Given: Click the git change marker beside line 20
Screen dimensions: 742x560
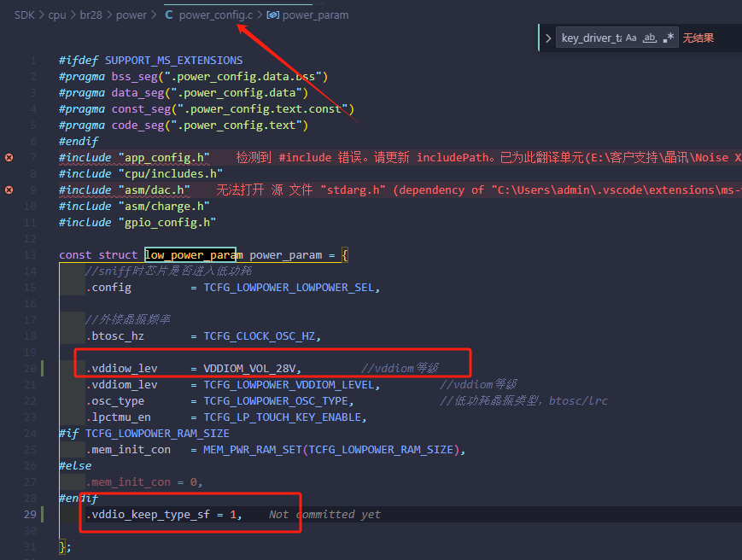Looking at the screenshot, I should (43, 368).
